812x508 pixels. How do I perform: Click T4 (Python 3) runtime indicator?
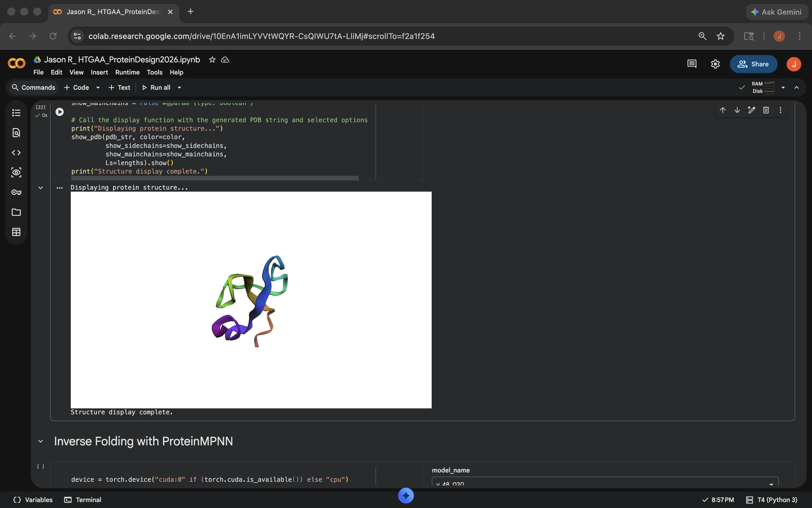click(771, 500)
